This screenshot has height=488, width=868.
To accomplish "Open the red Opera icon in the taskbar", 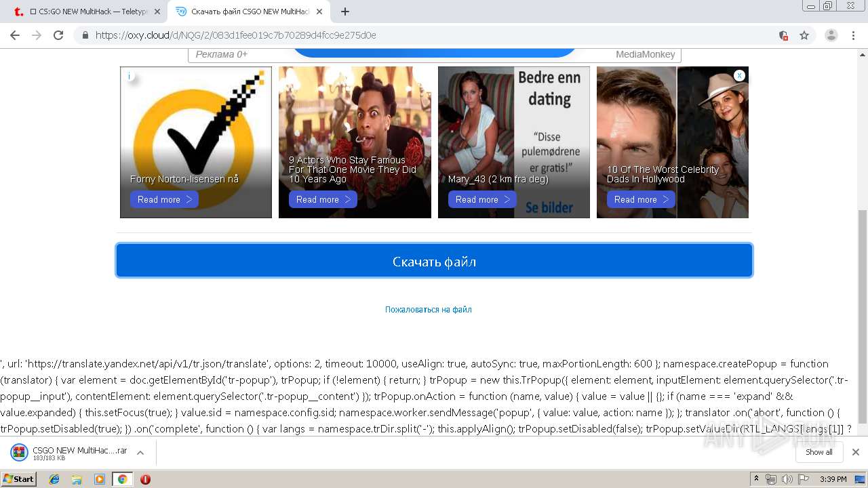I will coord(145,479).
